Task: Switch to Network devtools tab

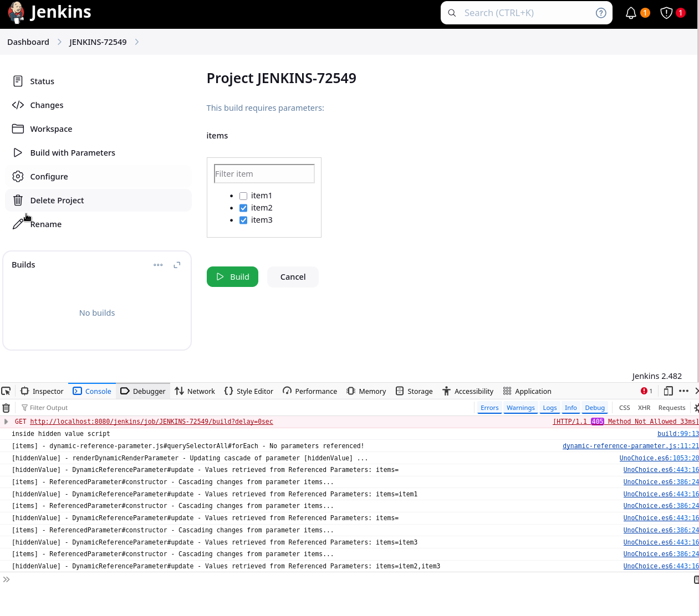Action: click(x=195, y=391)
